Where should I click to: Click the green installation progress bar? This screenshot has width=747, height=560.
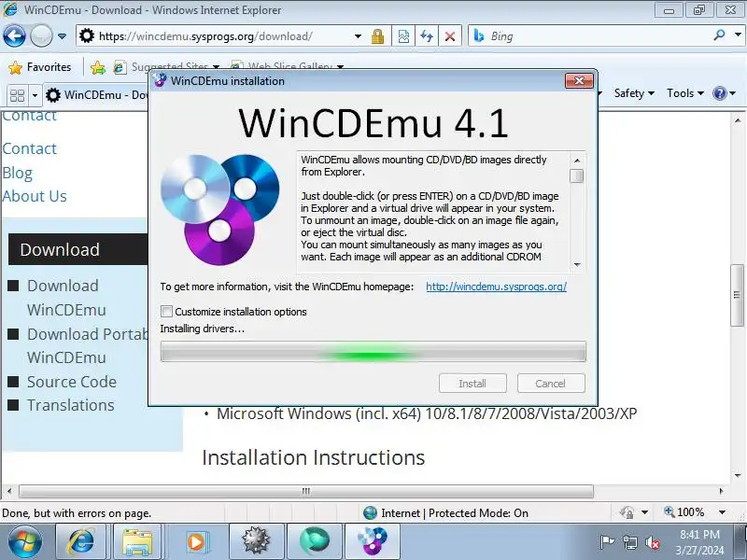point(373,352)
